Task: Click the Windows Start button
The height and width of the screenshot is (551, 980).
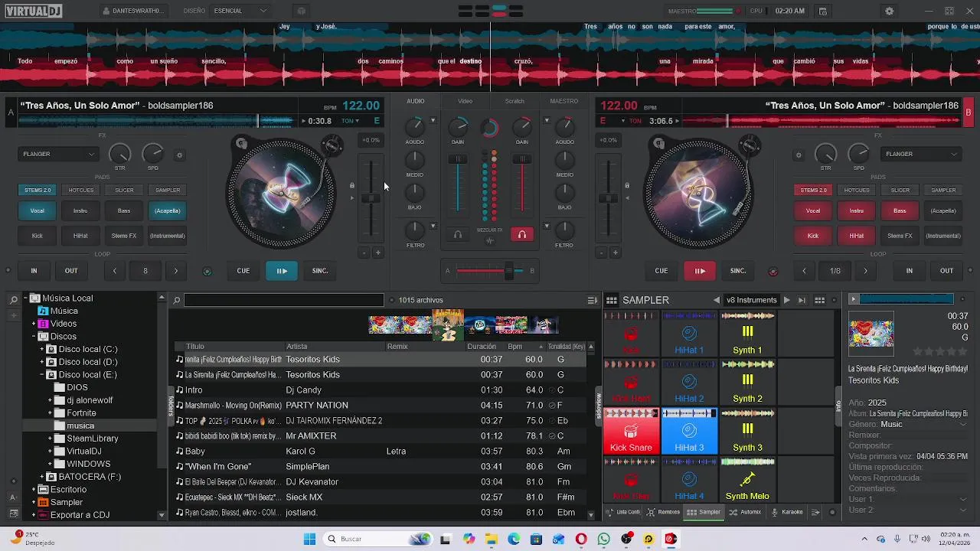Action: 309,539
